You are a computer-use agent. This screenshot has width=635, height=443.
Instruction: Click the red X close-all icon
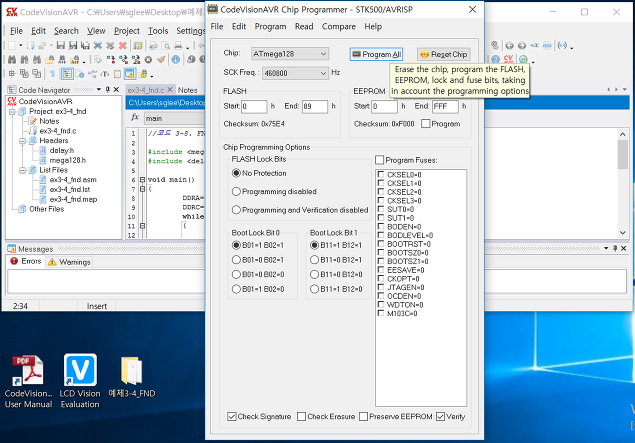122,46
